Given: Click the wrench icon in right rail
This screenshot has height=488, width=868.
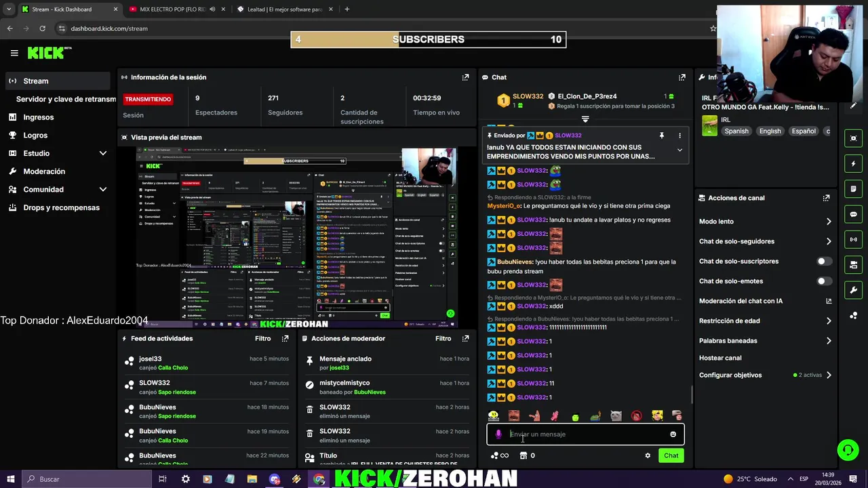Looking at the screenshot, I should pyautogui.click(x=853, y=290).
